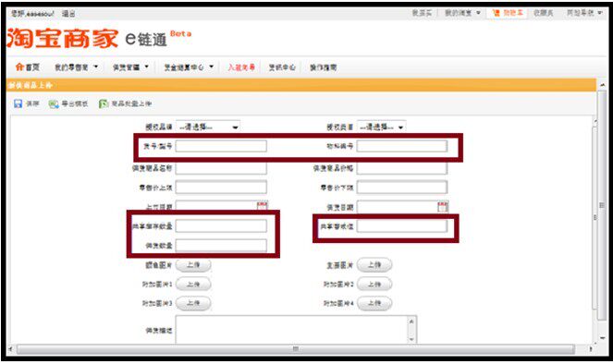
Task: Click 我要买 link in top bar
Action: tap(422, 13)
